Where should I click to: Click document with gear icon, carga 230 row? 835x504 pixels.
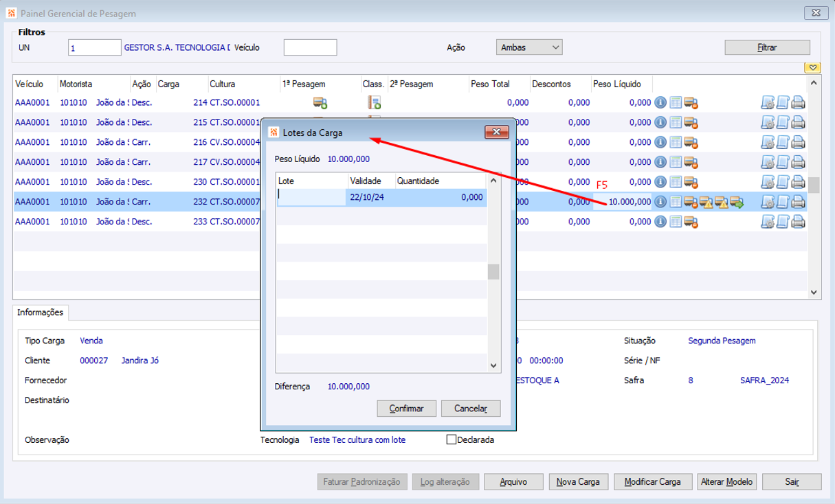coord(768,183)
